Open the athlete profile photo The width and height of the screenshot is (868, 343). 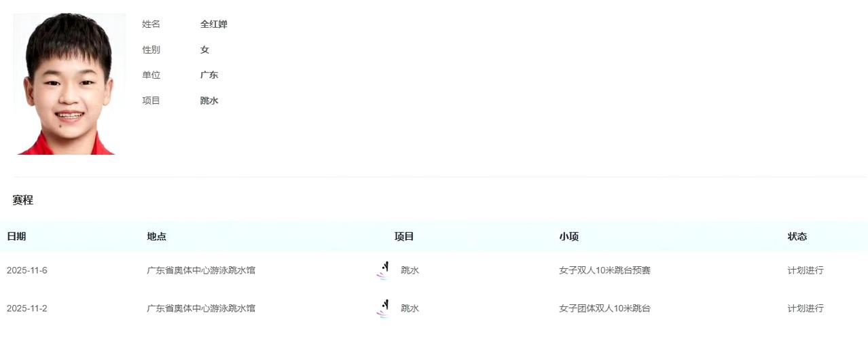(x=69, y=84)
